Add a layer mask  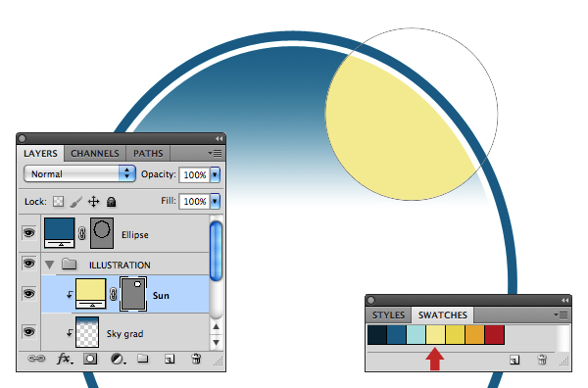(x=90, y=359)
